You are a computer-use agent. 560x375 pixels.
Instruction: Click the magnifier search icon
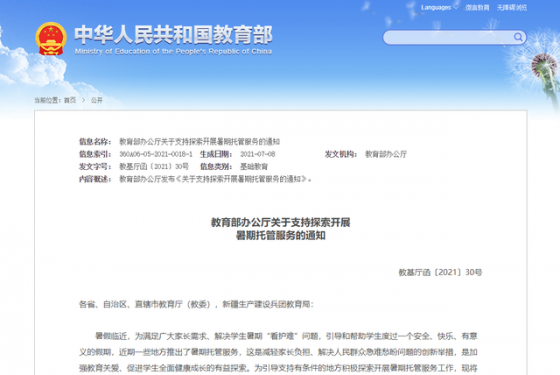(518, 37)
